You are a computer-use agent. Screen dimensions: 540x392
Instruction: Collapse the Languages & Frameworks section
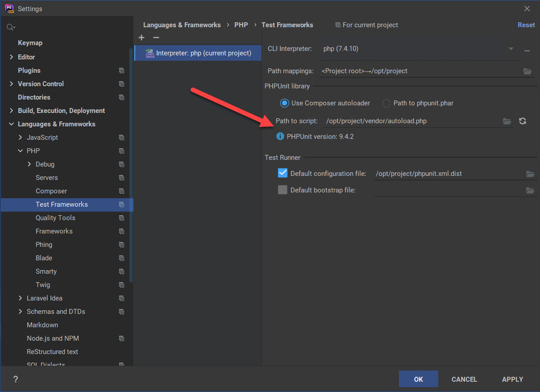11,124
